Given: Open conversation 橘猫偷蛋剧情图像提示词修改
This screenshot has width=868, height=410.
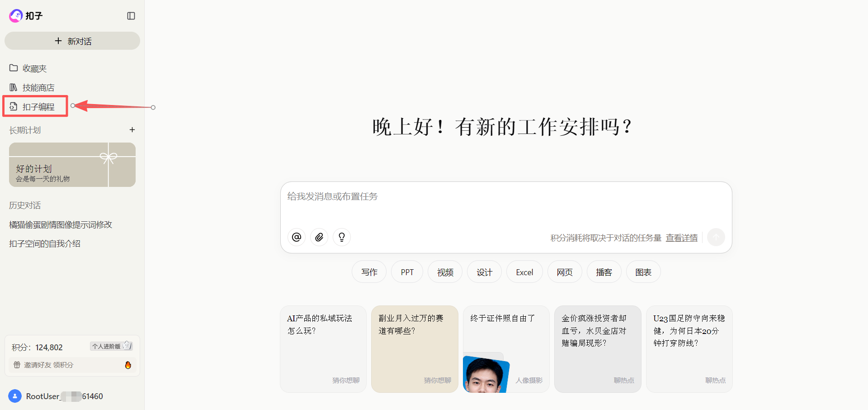Looking at the screenshot, I should point(61,224).
